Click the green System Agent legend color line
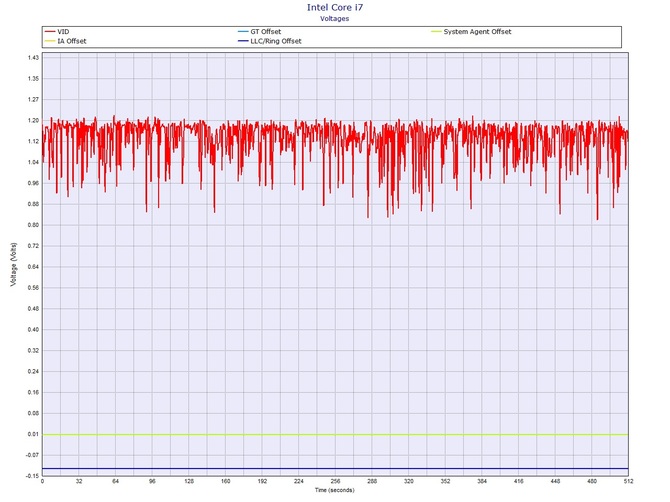Screen dimensions: 670x502 436,32
